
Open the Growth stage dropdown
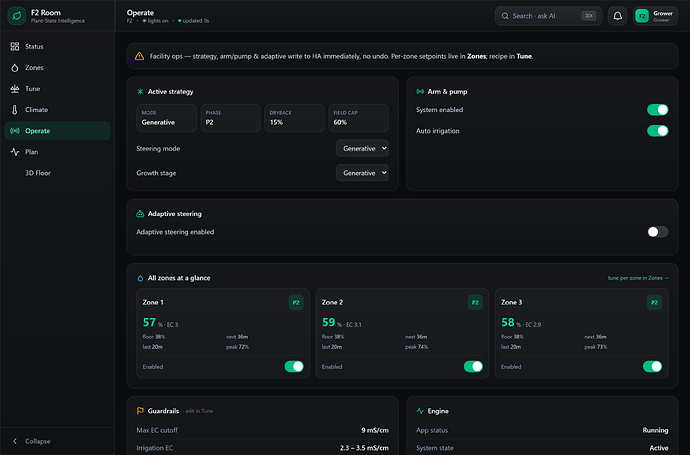pyautogui.click(x=362, y=173)
